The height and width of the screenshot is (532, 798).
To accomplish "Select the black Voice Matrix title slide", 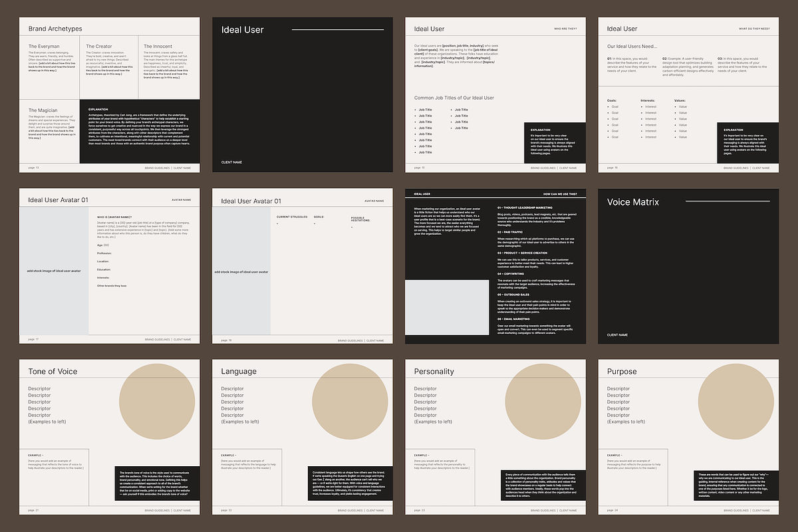I will [688, 266].
